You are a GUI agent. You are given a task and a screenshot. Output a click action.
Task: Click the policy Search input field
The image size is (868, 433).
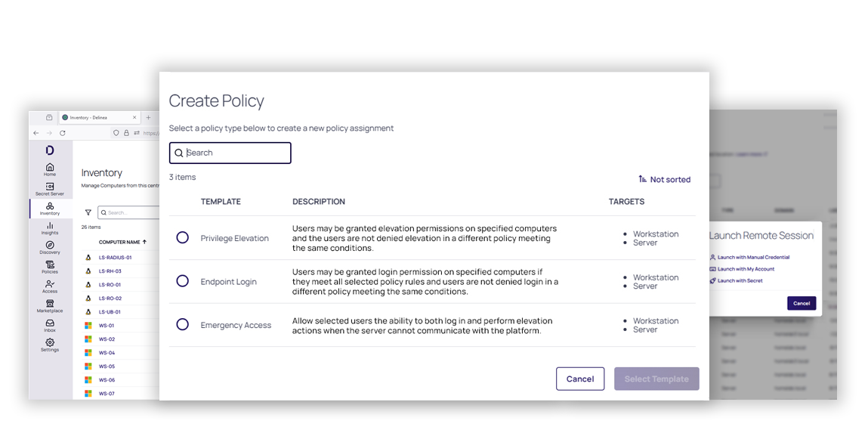click(230, 153)
